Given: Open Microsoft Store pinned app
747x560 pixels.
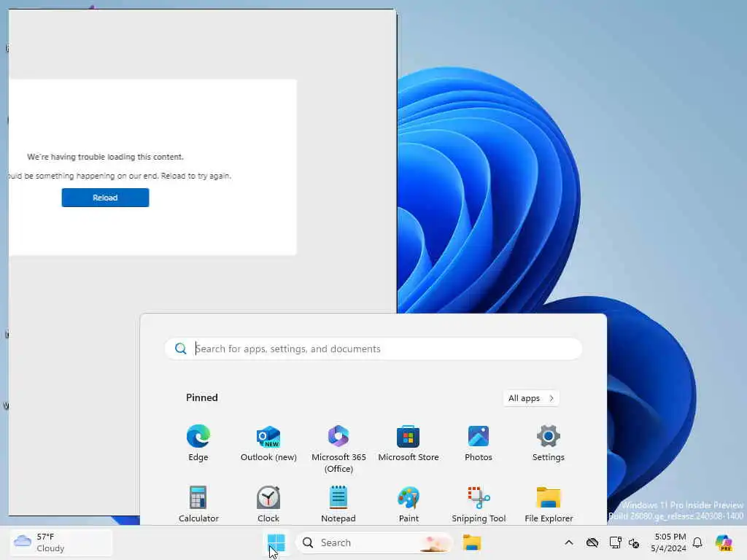Looking at the screenshot, I should tap(409, 443).
